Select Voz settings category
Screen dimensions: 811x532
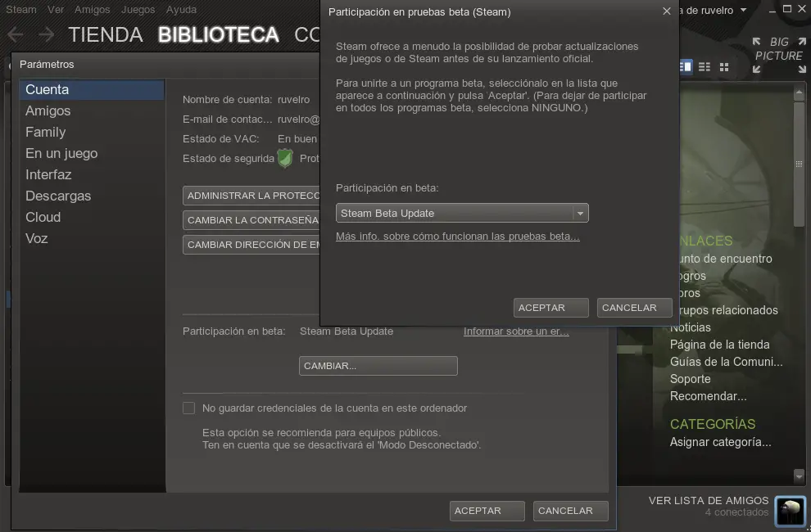[92, 238]
